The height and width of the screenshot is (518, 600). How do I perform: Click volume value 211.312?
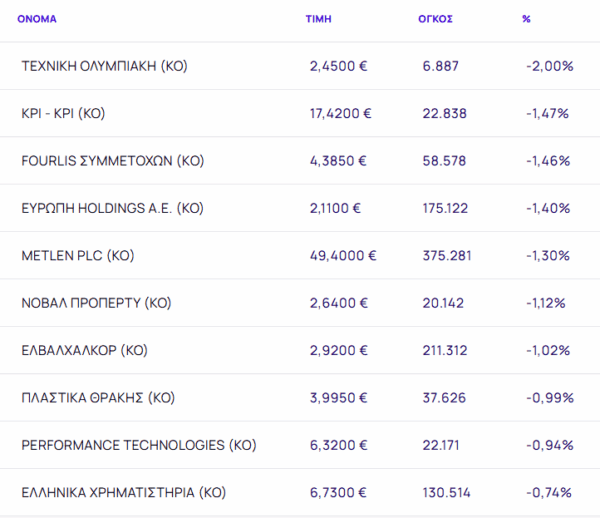(x=445, y=350)
